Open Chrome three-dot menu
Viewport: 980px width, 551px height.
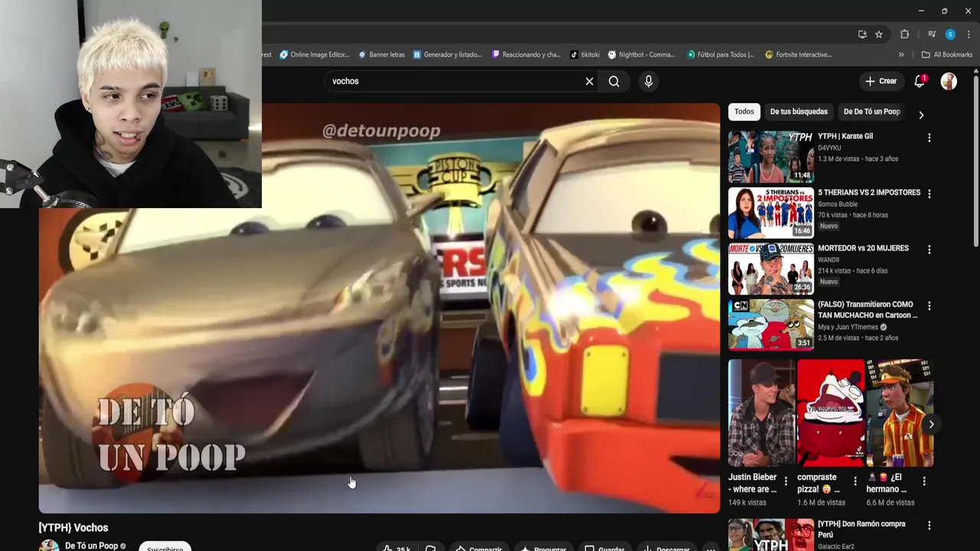969,34
